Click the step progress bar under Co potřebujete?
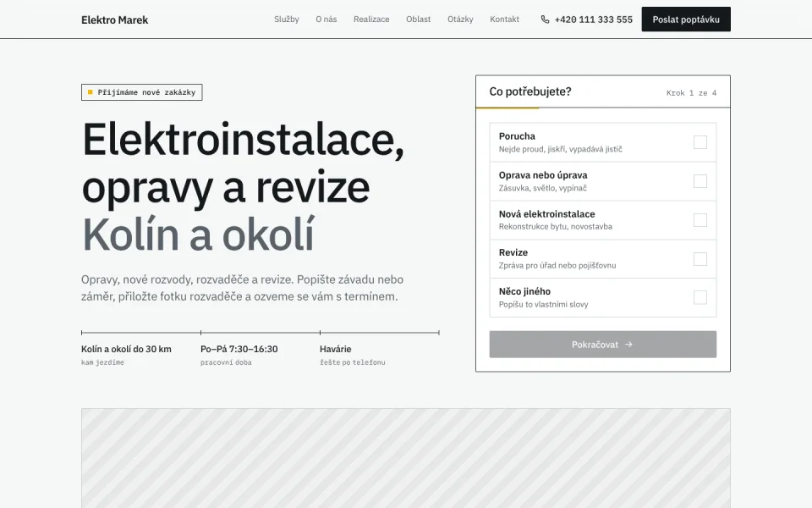This screenshot has width=812, height=508. pos(603,108)
